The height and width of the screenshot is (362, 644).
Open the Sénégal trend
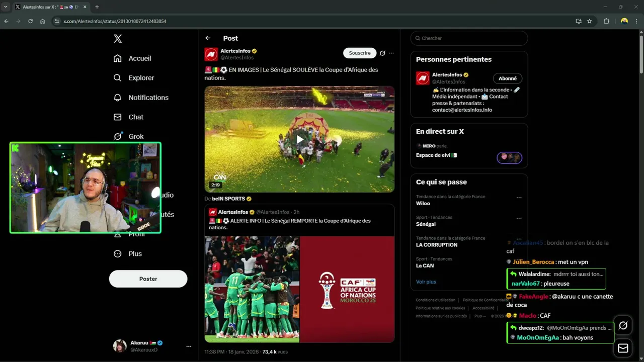(x=426, y=224)
